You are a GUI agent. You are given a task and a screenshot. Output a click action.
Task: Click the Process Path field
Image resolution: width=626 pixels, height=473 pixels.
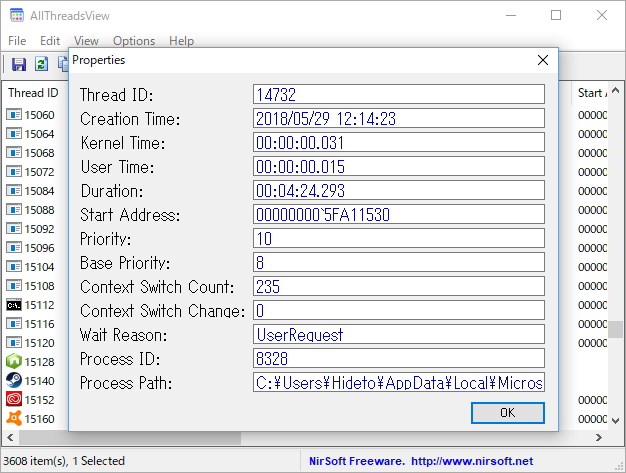[399, 382]
